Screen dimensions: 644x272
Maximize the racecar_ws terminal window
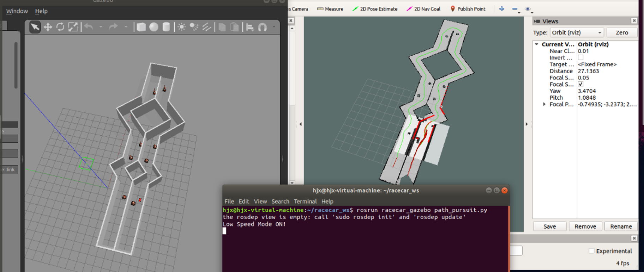tap(496, 190)
